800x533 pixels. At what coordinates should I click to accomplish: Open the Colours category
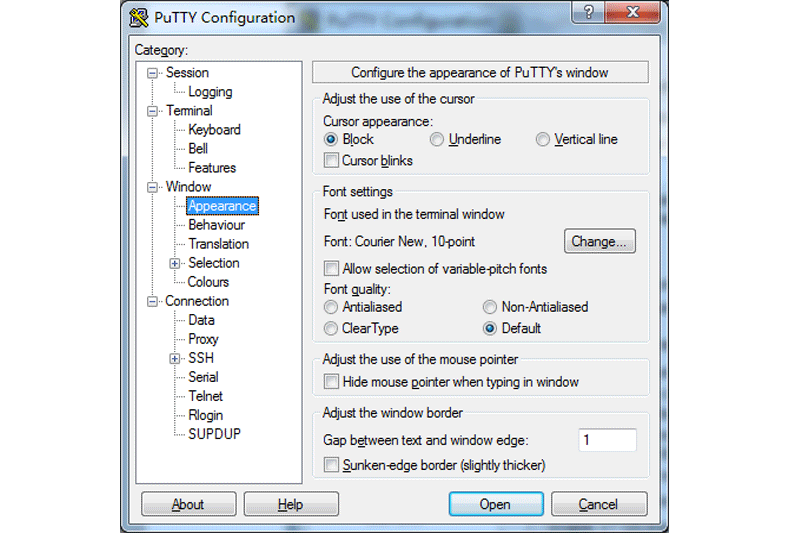(208, 282)
